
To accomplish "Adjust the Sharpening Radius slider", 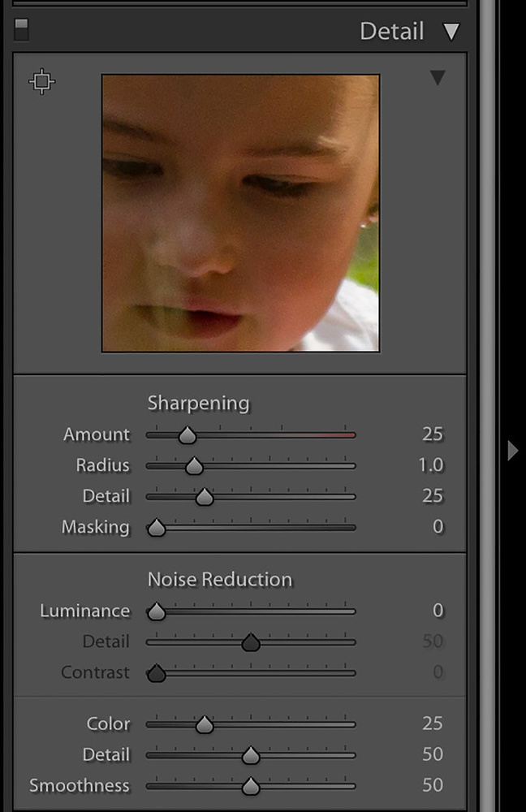I will pos(194,466).
